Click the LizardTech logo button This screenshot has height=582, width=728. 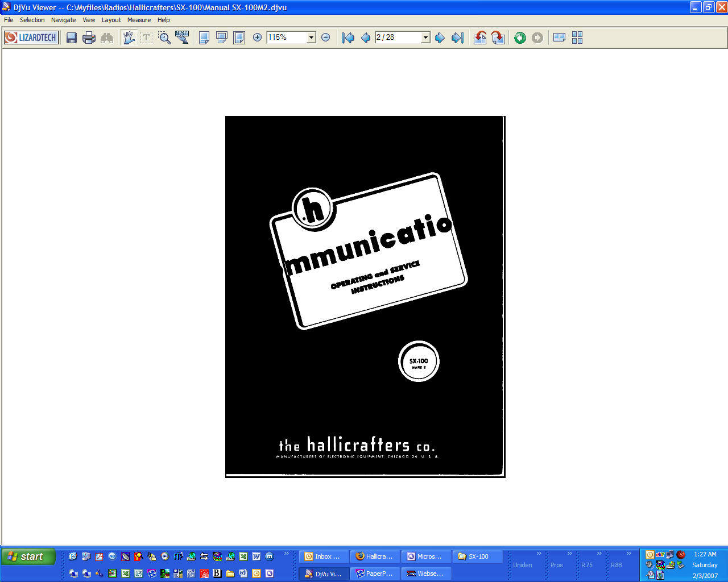coord(31,38)
